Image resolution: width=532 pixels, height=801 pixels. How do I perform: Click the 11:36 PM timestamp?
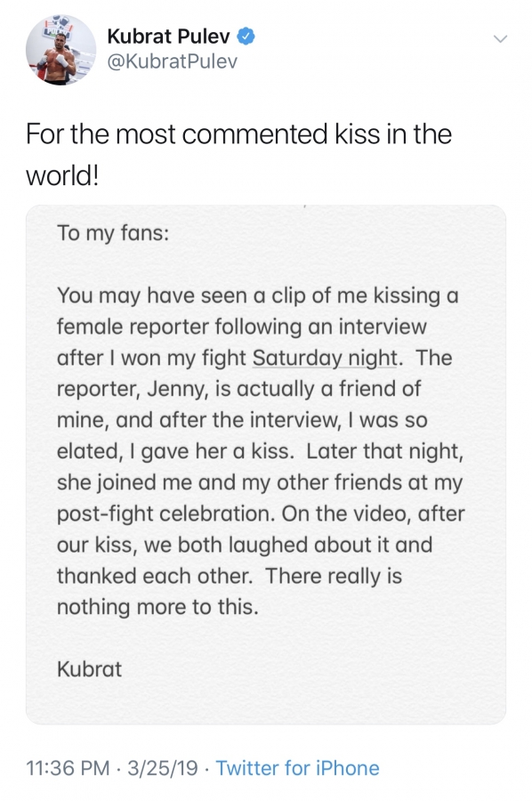click(68, 768)
